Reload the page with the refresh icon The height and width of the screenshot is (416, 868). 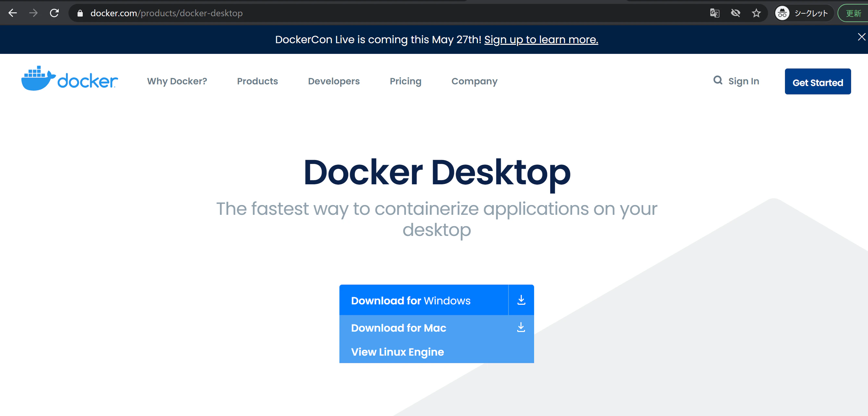click(54, 13)
